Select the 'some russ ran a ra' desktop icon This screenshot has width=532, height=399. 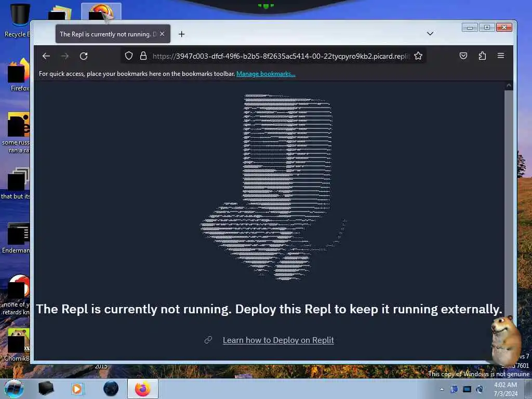[16, 132]
